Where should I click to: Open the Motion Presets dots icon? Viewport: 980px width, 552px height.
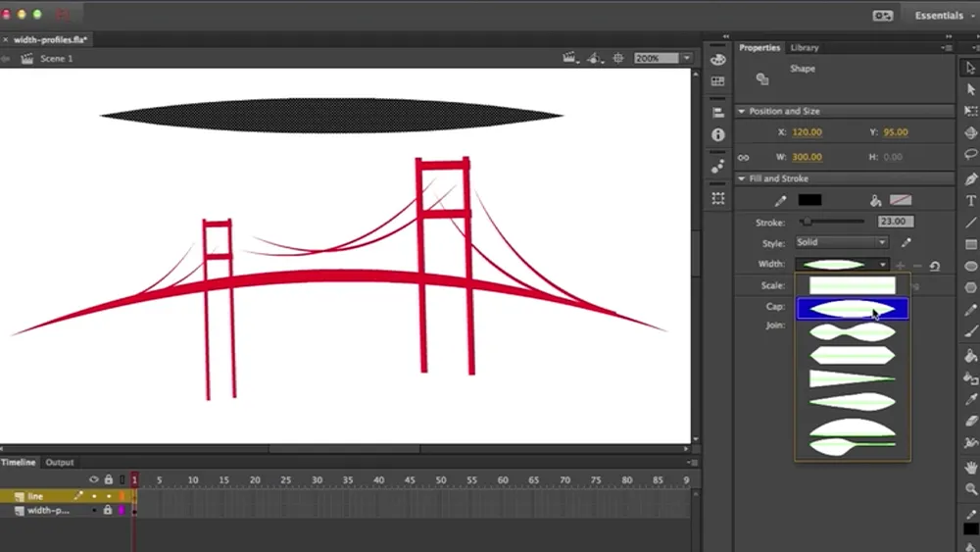718,167
